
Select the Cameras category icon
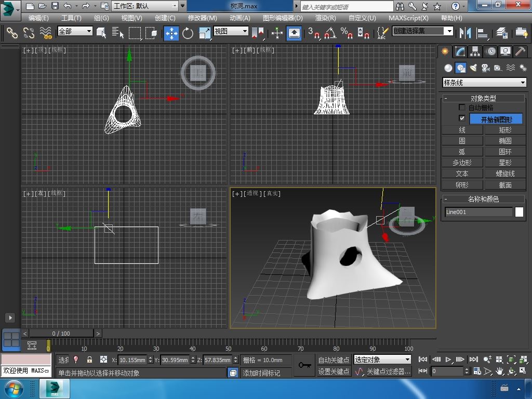[486, 68]
